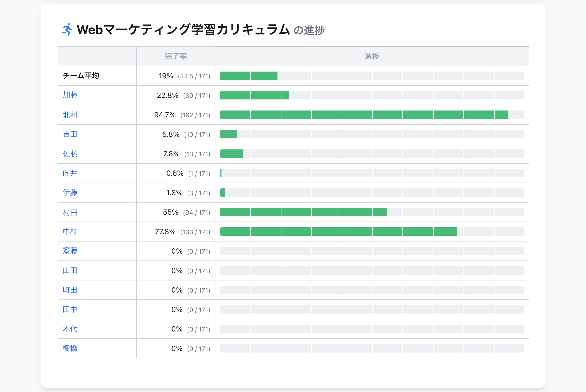Click the 進捗 column header
This screenshot has width=586, height=392.
pos(372,56)
